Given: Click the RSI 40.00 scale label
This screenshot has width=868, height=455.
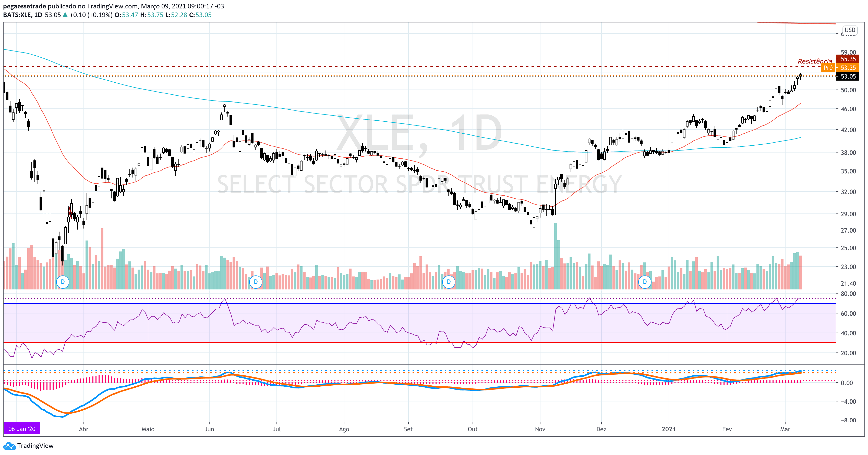Looking at the screenshot, I should point(848,333).
